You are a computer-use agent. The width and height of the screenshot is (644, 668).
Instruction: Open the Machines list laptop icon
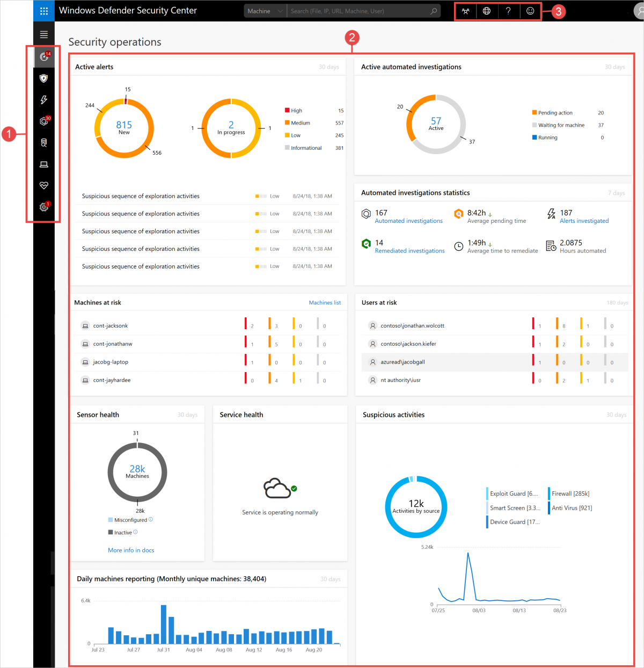tap(43, 164)
